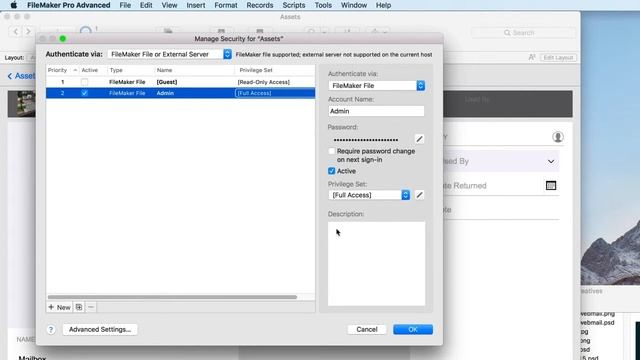
Task: Click the New account button
Action: [x=60, y=307]
